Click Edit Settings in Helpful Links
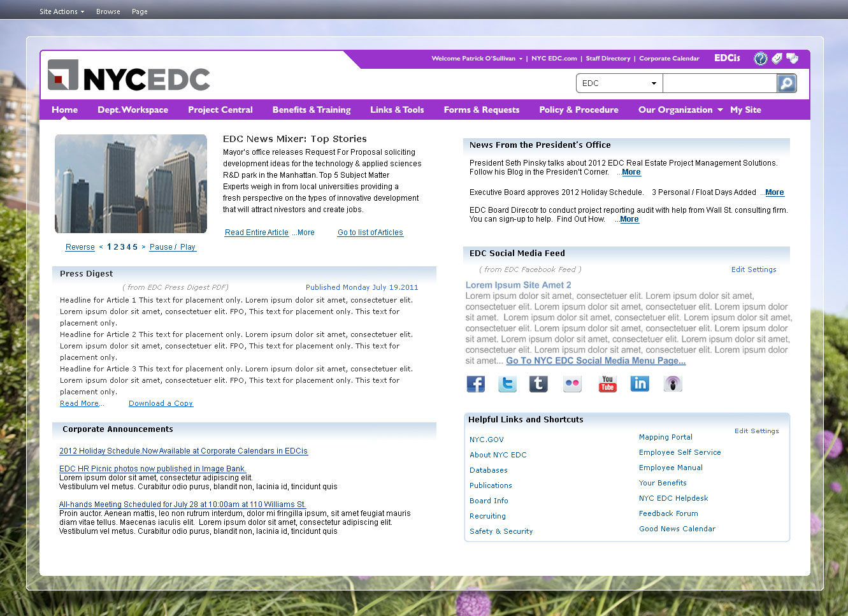848x616 pixels. pyautogui.click(x=757, y=431)
